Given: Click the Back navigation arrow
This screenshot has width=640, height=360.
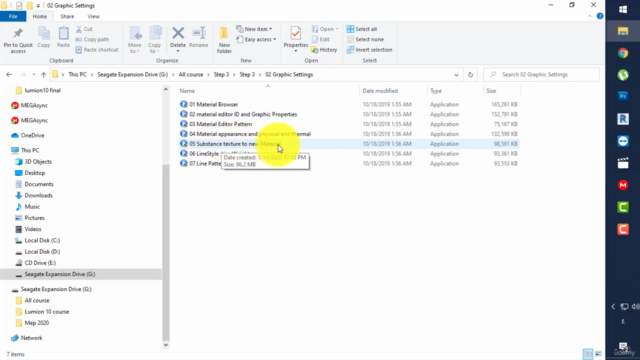Looking at the screenshot, I should click(x=9, y=75).
